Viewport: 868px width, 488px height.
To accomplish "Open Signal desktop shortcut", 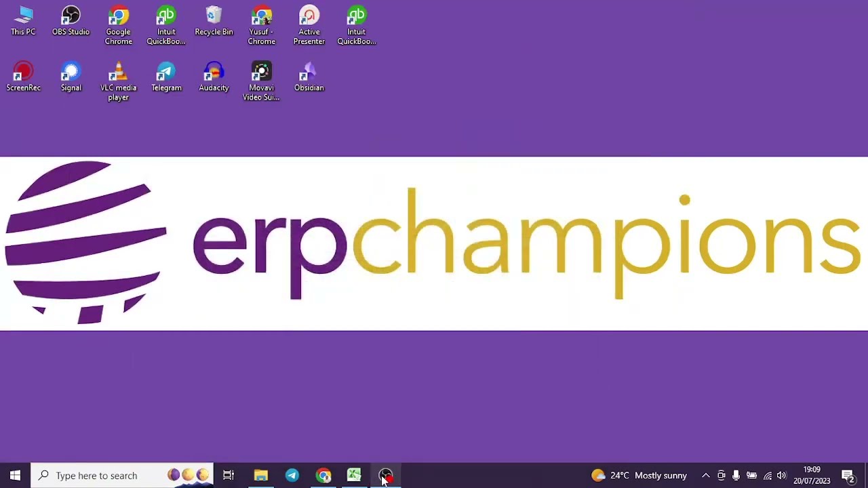I will [x=71, y=77].
